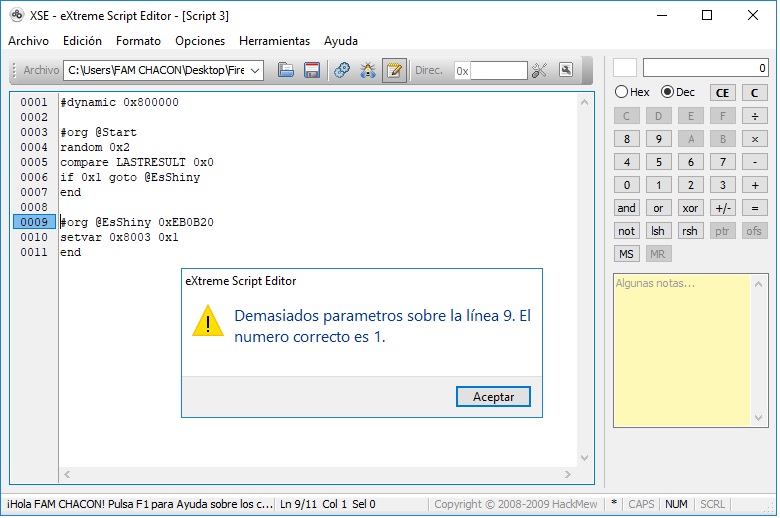
Task: Click the save script floppy icon
Action: point(312,70)
